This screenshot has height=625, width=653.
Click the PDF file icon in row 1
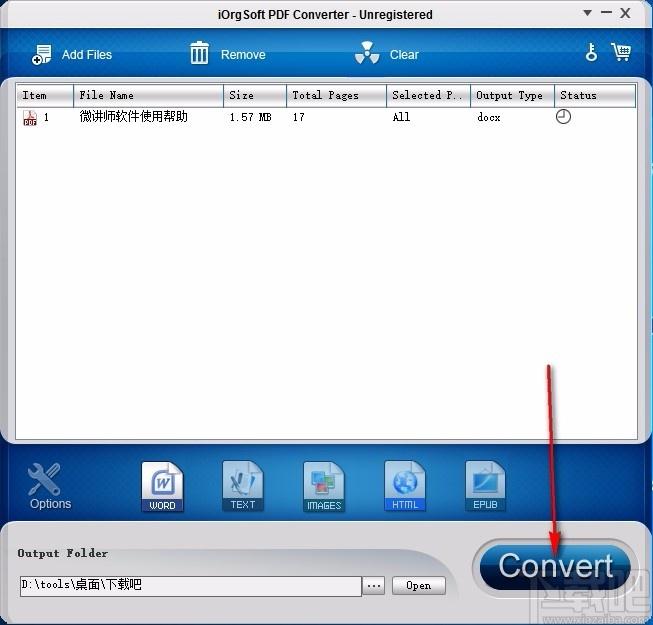30,117
